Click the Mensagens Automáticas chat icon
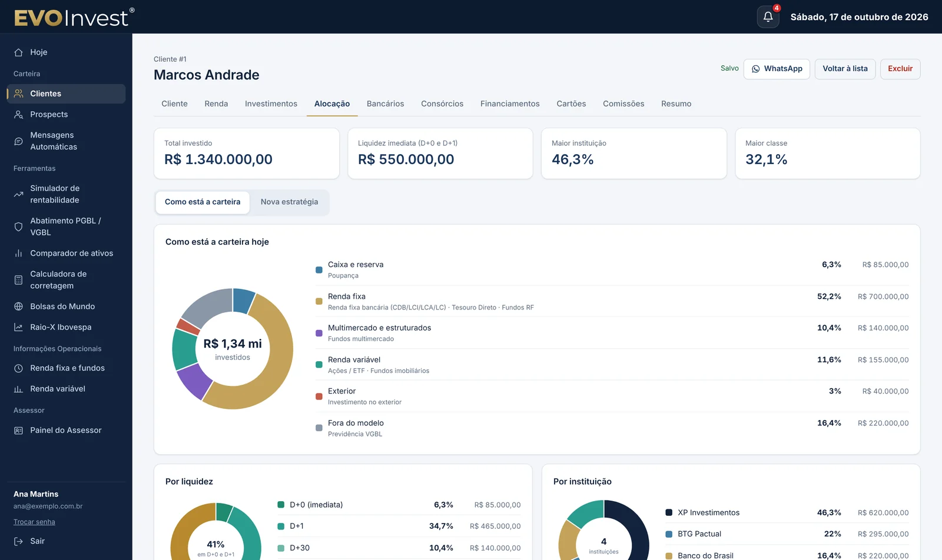 click(x=19, y=141)
